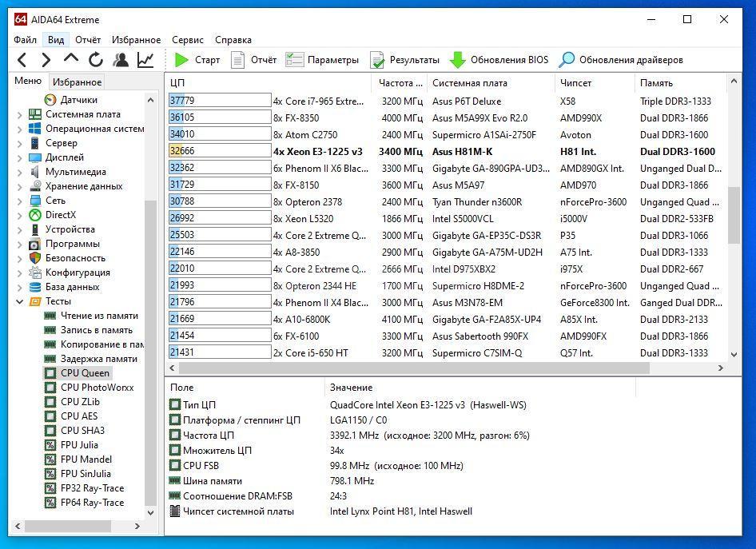Viewport: 756px width, 549px height.
Task: Open Обновления BIOS green download icon
Action: coord(458,60)
